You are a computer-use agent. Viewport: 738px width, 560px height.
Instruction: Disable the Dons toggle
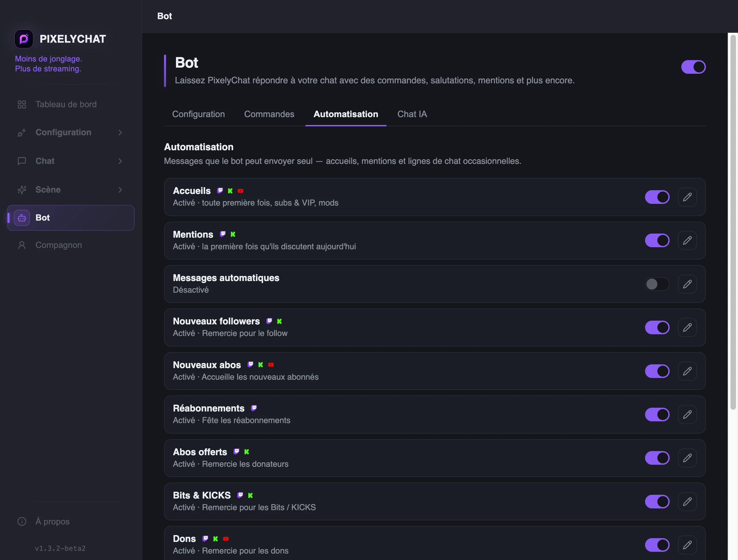[657, 545]
